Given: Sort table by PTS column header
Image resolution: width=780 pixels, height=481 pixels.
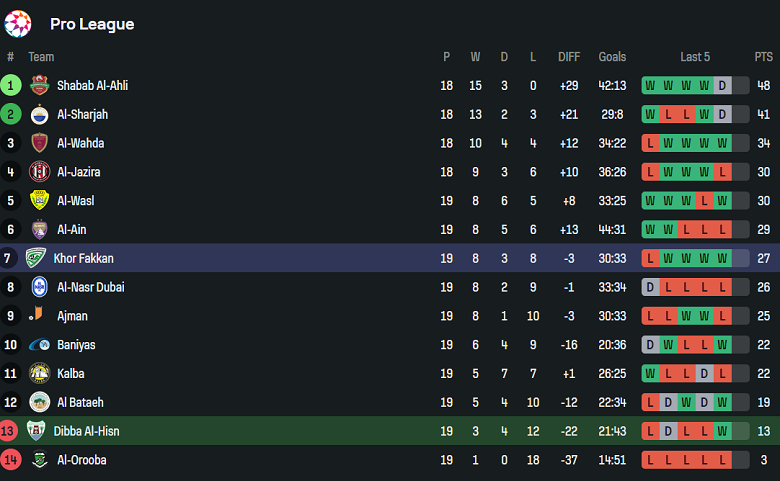Looking at the screenshot, I should pyautogui.click(x=763, y=57).
